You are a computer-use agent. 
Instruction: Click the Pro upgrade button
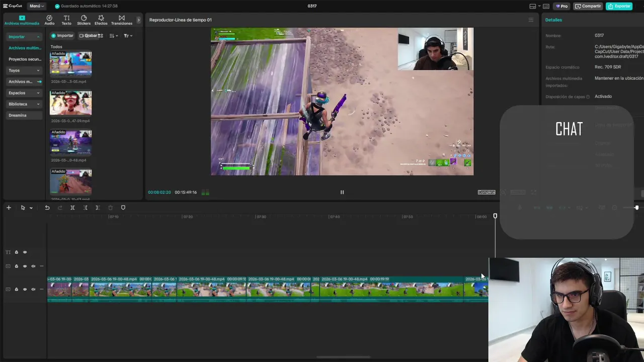561,6
